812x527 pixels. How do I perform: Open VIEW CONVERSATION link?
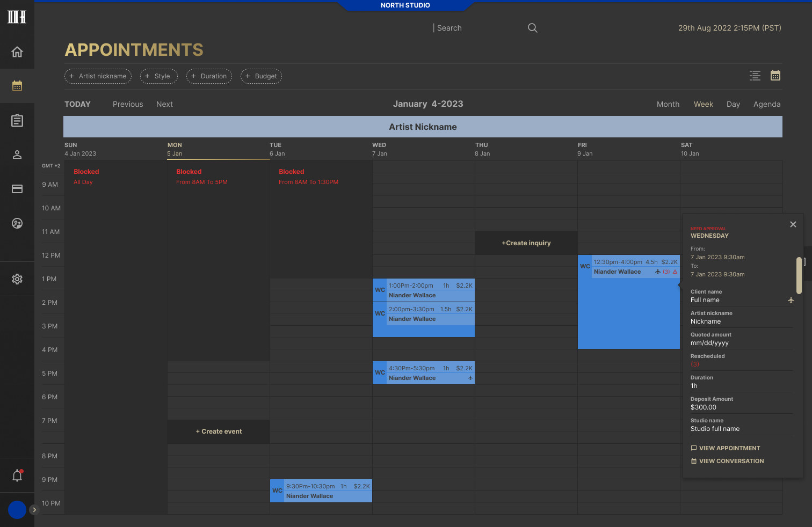pyautogui.click(x=727, y=461)
